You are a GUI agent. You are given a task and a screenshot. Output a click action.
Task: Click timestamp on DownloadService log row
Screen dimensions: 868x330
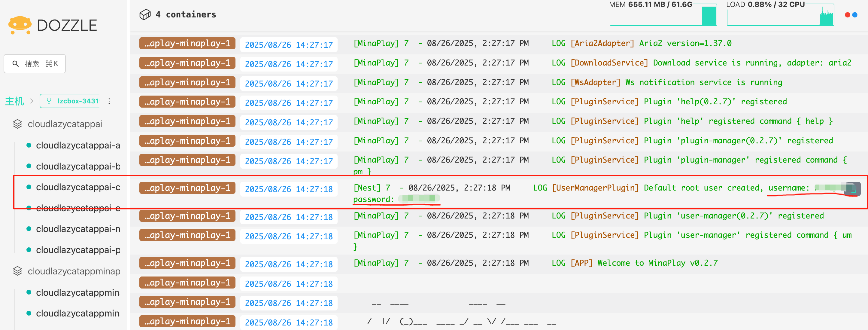click(x=289, y=64)
